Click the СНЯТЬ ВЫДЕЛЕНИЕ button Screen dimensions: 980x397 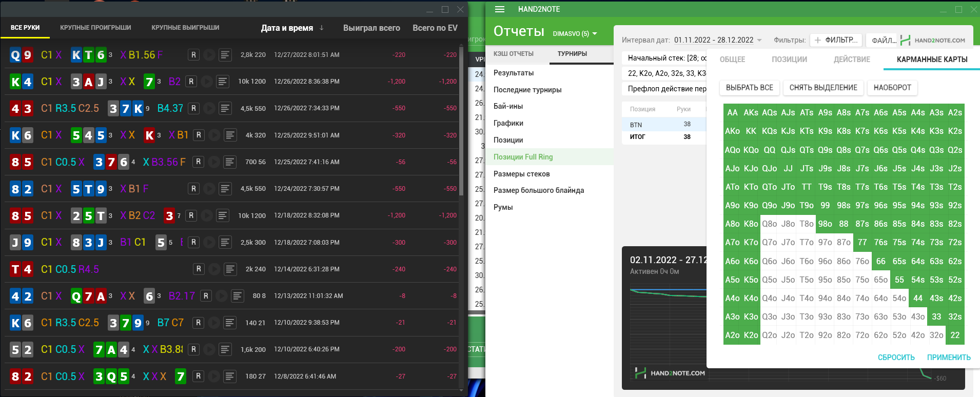[823, 88]
